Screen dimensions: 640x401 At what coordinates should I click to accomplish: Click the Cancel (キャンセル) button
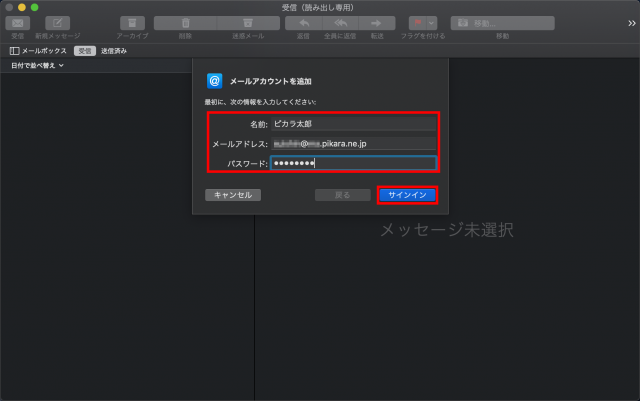tap(233, 195)
